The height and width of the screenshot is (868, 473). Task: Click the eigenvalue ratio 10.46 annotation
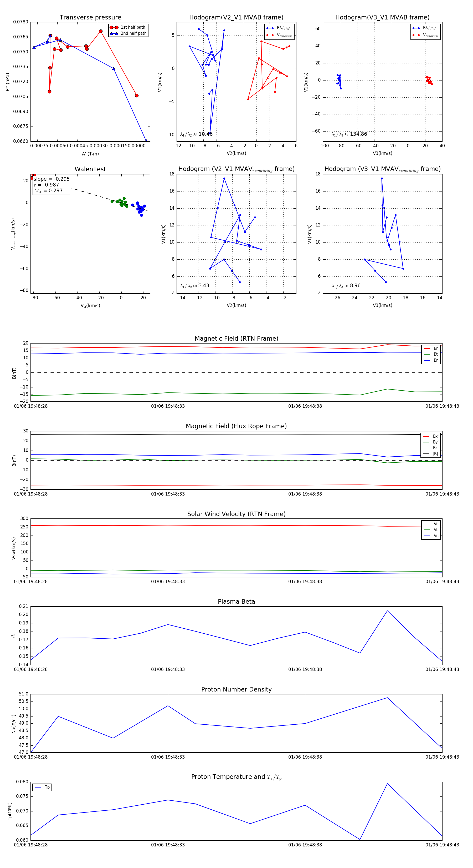[x=196, y=134]
